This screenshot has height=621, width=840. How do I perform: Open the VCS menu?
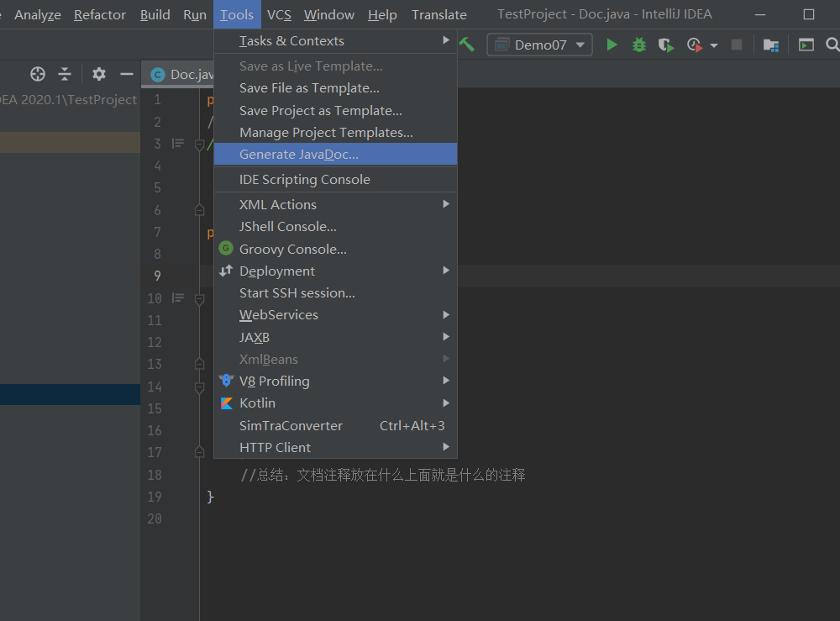(279, 14)
